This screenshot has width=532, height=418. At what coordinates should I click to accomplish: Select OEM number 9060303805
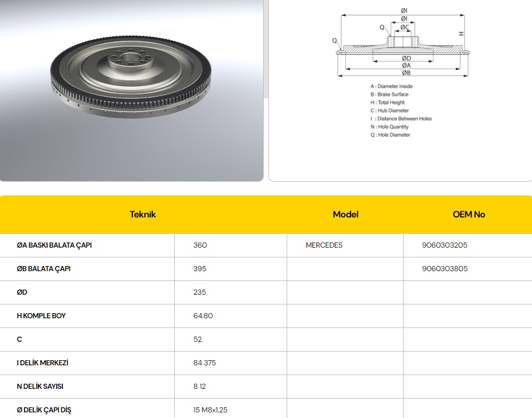445,269
